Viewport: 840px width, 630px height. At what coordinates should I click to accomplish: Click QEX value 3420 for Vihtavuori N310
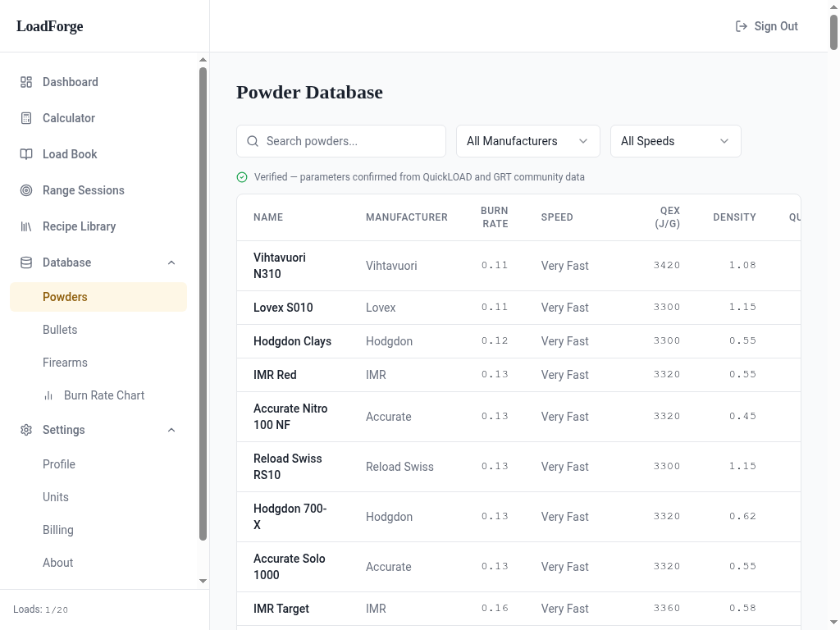pyautogui.click(x=667, y=265)
